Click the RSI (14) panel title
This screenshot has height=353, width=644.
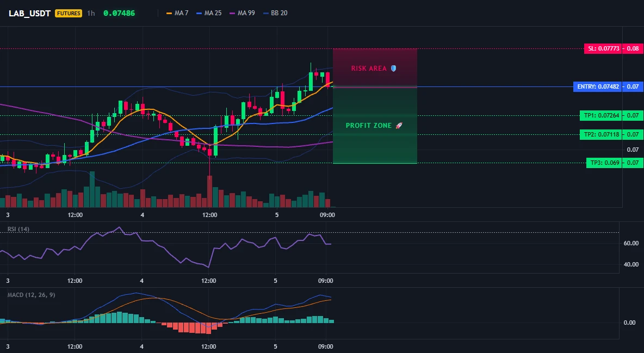click(x=18, y=229)
